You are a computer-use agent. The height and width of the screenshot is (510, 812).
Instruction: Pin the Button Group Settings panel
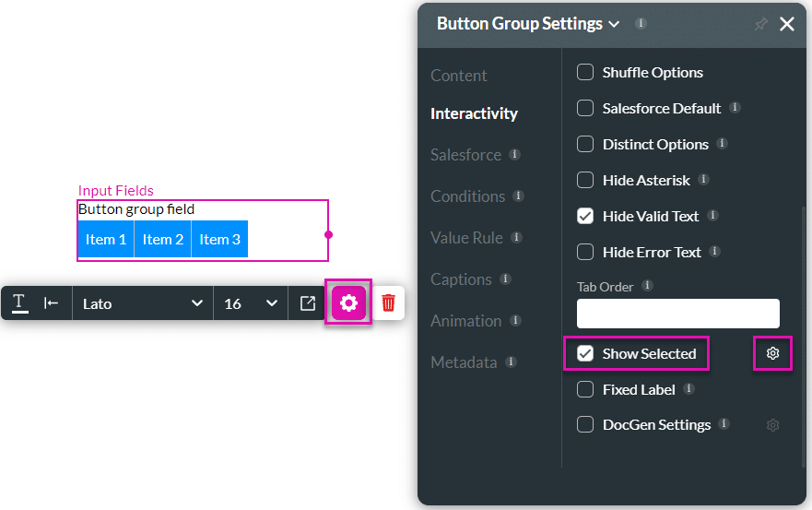pos(760,25)
